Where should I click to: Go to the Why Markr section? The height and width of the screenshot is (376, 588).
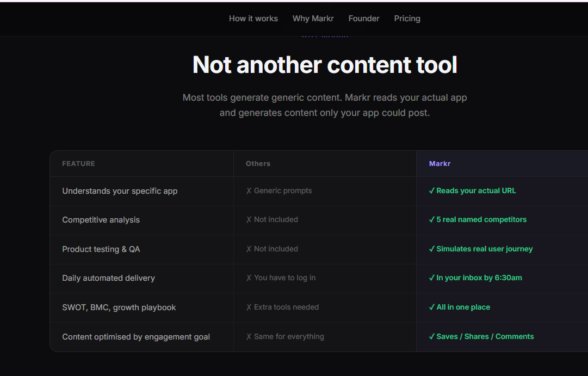coord(313,19)
